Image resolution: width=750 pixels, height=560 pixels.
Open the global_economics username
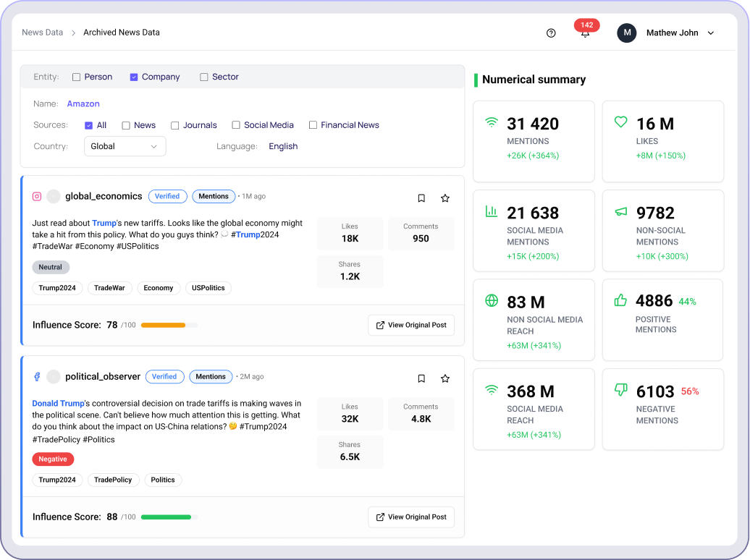(x=104, y=197)
